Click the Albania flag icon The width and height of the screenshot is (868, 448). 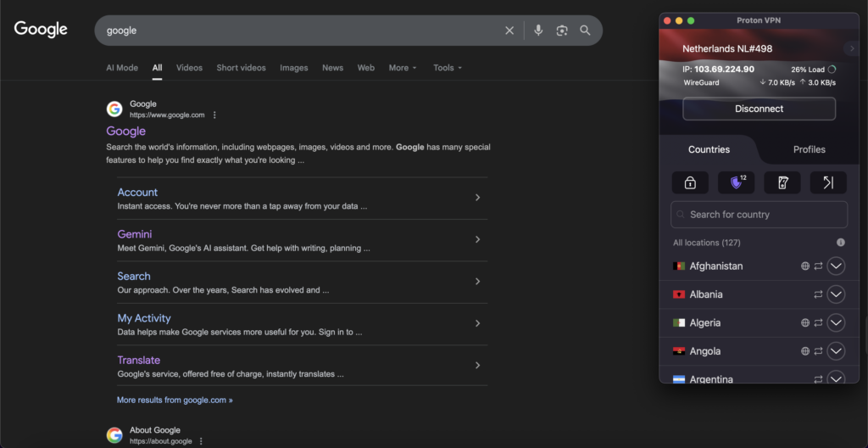click(679, 294)
